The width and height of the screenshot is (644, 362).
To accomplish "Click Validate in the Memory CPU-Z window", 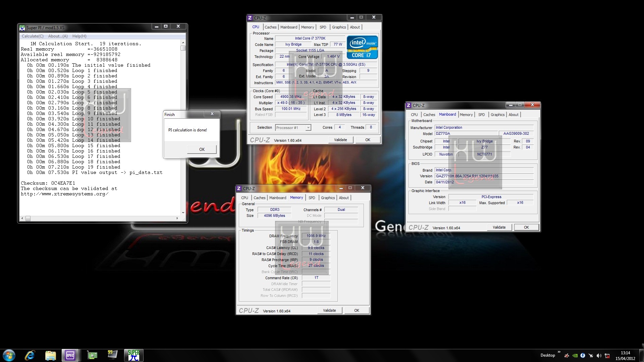I will tap(329, 310).
